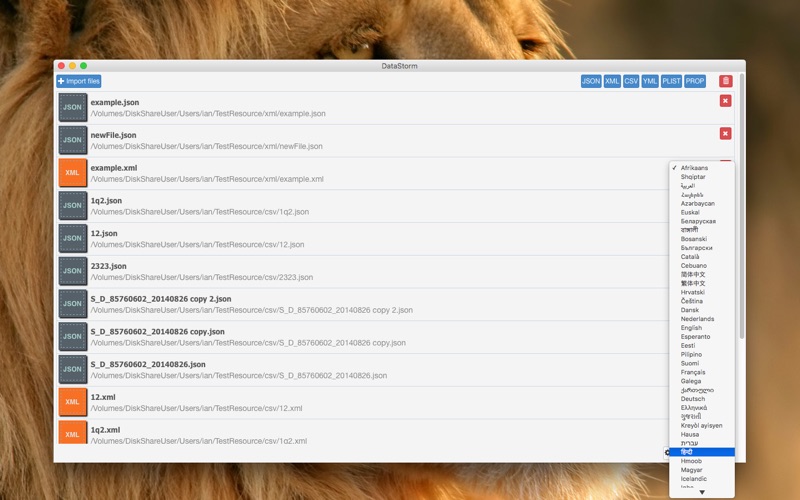This screenshot has width=800, height=500.
Task: Choose Euskal in language menu
Action: coord(702,212)
